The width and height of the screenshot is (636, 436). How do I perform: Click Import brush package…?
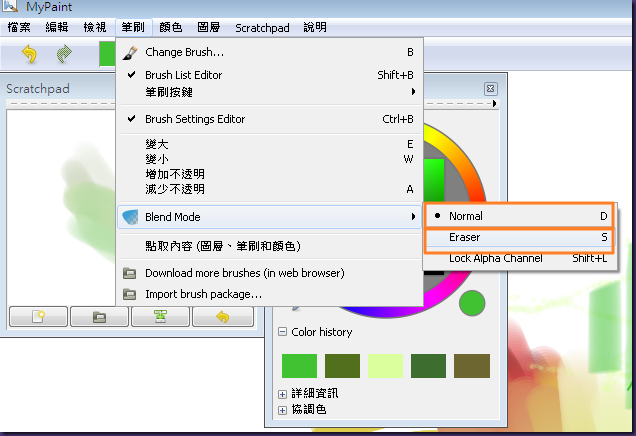coord(269,294)
